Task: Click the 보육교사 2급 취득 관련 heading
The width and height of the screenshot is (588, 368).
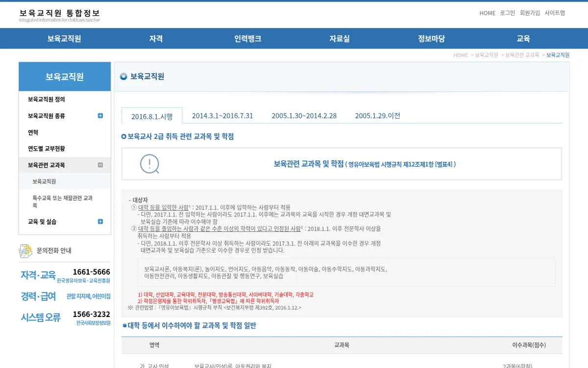Action: coord(181,136)
